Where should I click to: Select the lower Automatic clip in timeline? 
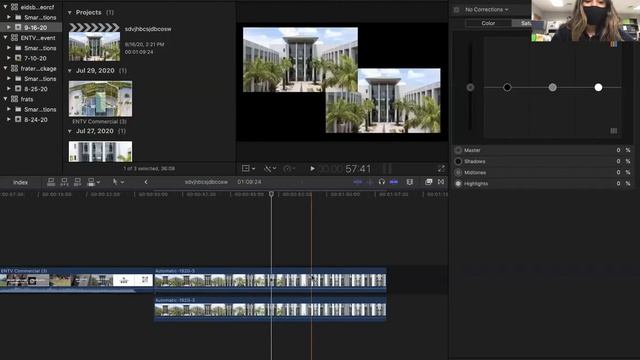coord(270,309)
